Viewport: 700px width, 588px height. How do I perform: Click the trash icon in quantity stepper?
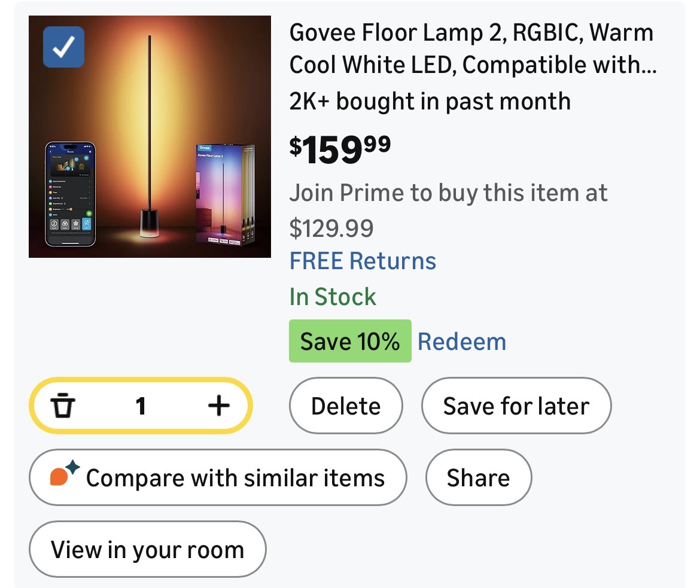click(63, 407)
